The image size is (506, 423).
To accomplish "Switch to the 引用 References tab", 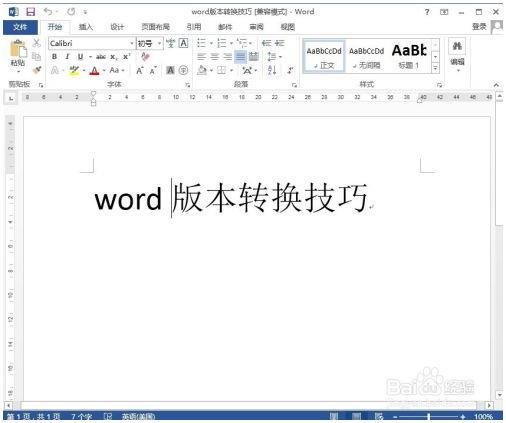I will [x=194, y=27].
